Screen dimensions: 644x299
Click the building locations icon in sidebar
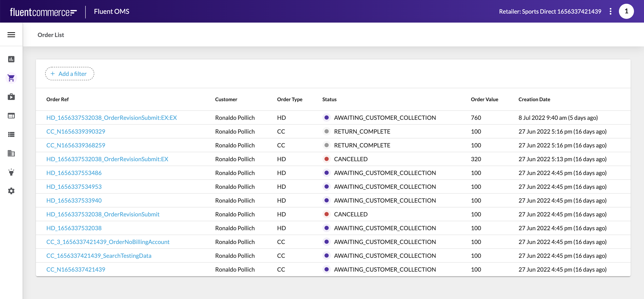coord(11,153)
